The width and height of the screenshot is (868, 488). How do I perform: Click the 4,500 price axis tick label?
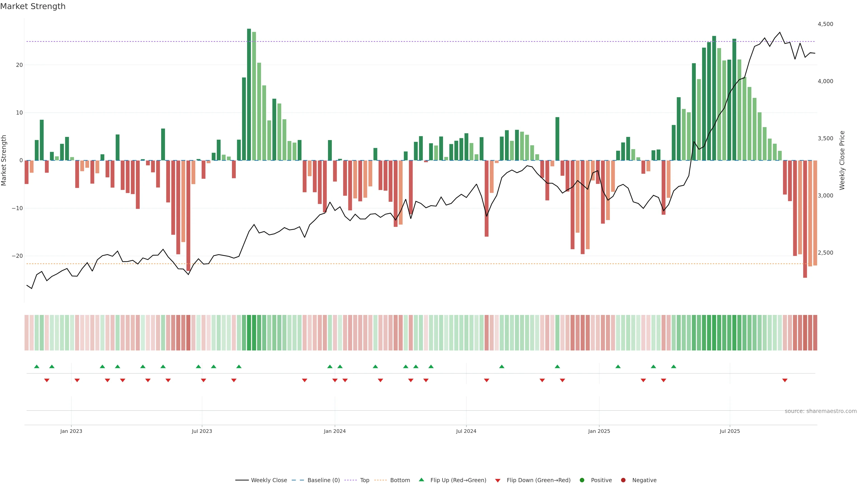pos(825,24)
